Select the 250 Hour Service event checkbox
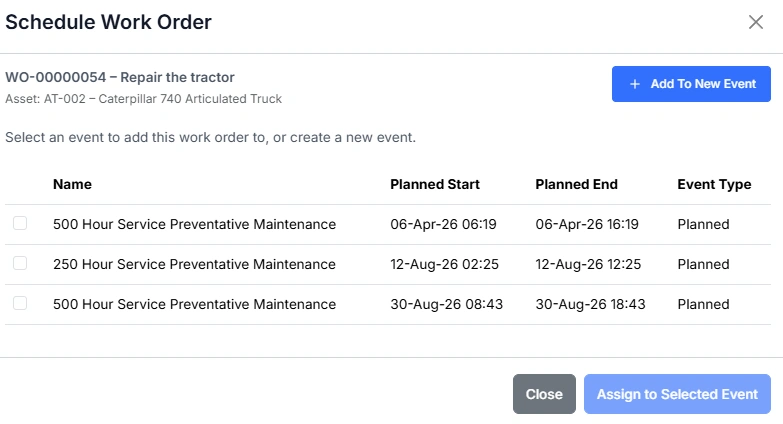 [x=20, y=264]
